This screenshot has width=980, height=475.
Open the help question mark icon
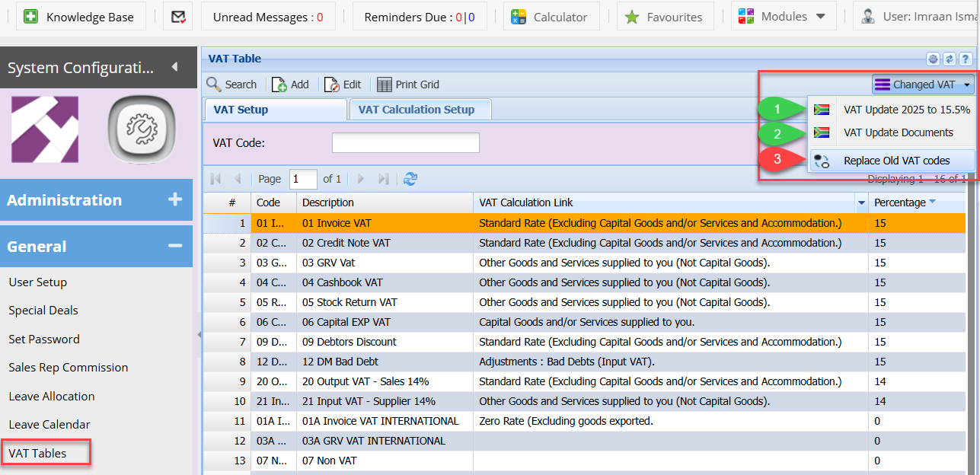[x=965, y=59]
